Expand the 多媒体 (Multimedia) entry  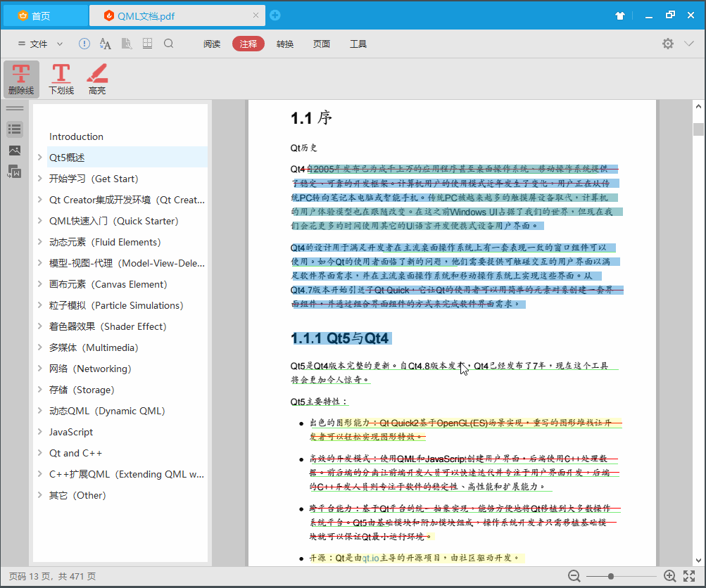point(40,347)
